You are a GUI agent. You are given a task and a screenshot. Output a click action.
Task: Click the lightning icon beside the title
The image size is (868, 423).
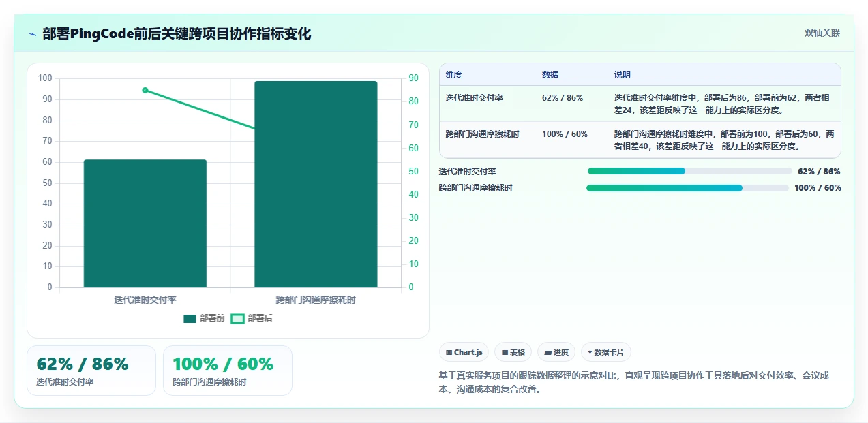pos(32,34)
